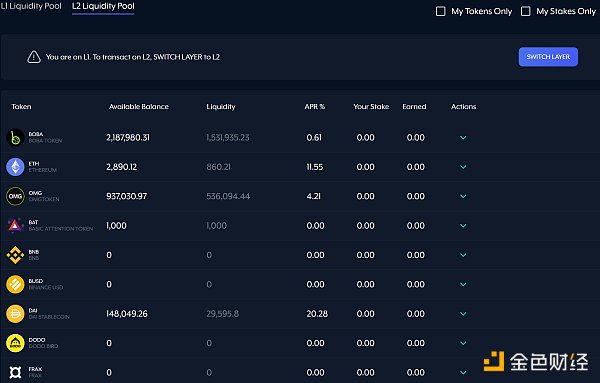Click the Liquidity column header
This screenshot has width=600, height=383.
point(221,107)
